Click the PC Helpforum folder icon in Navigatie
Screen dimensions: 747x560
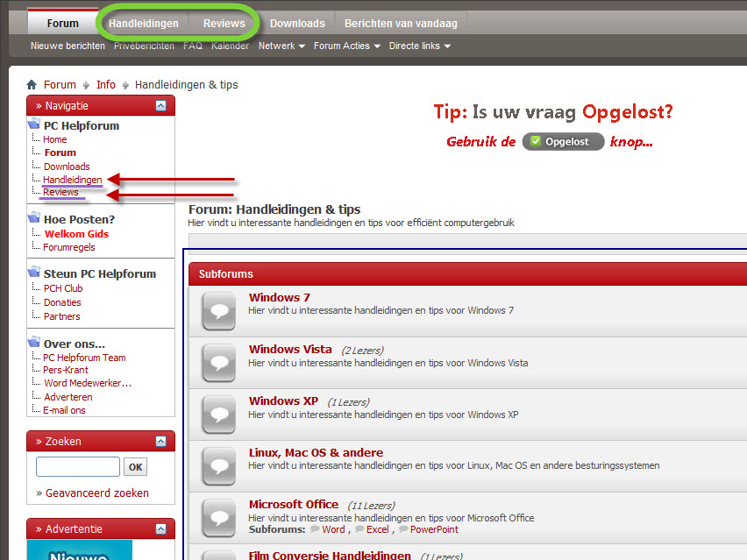point(34,124)
